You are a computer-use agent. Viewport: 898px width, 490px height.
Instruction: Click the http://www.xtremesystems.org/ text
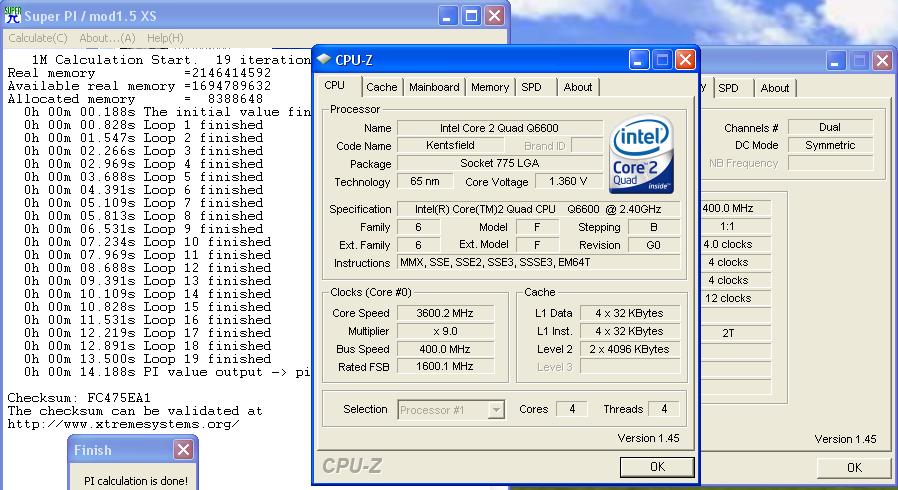(123, 424)
